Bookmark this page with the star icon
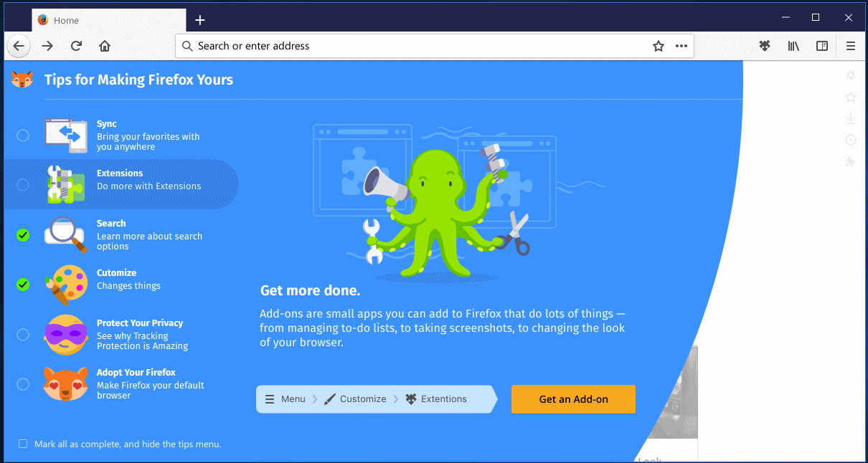This screenshot has height=463, width=868. (659, 47)
